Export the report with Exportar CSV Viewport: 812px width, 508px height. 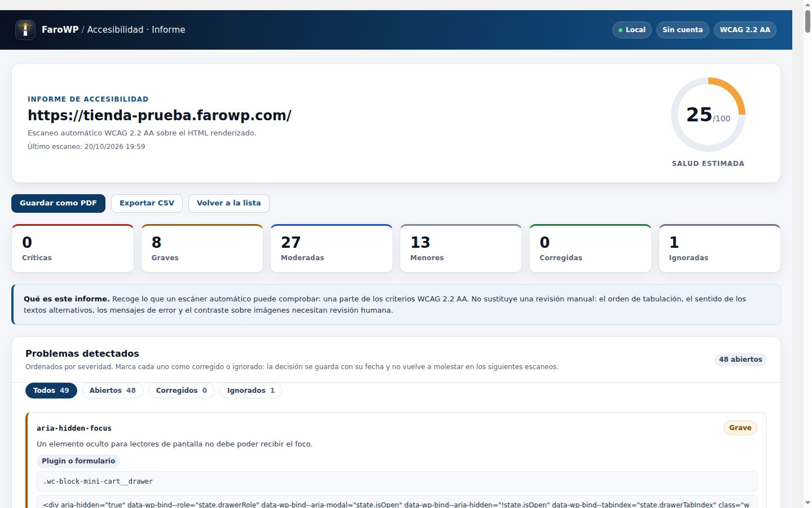coord(147,203)
